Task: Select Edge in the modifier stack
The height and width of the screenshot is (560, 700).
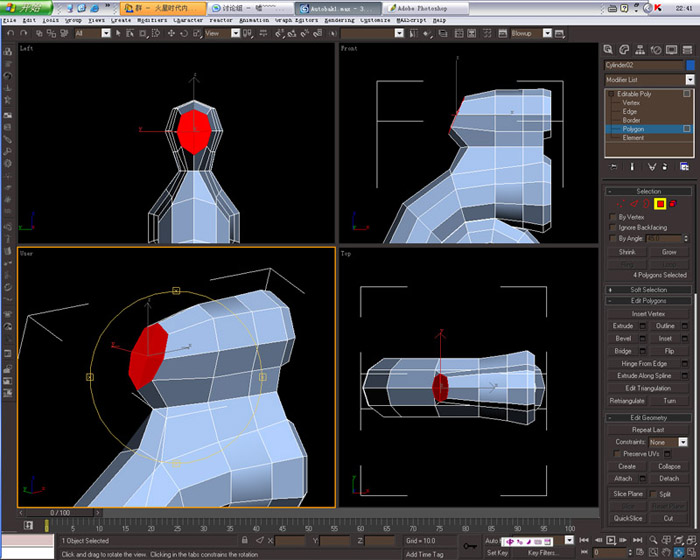Action: (x=629, y=112)
